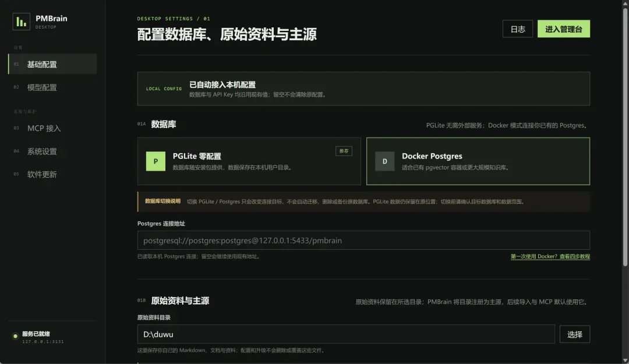Click the vertical page scrollbar
The image size is (629, 364).
click(x=625, y=136)
